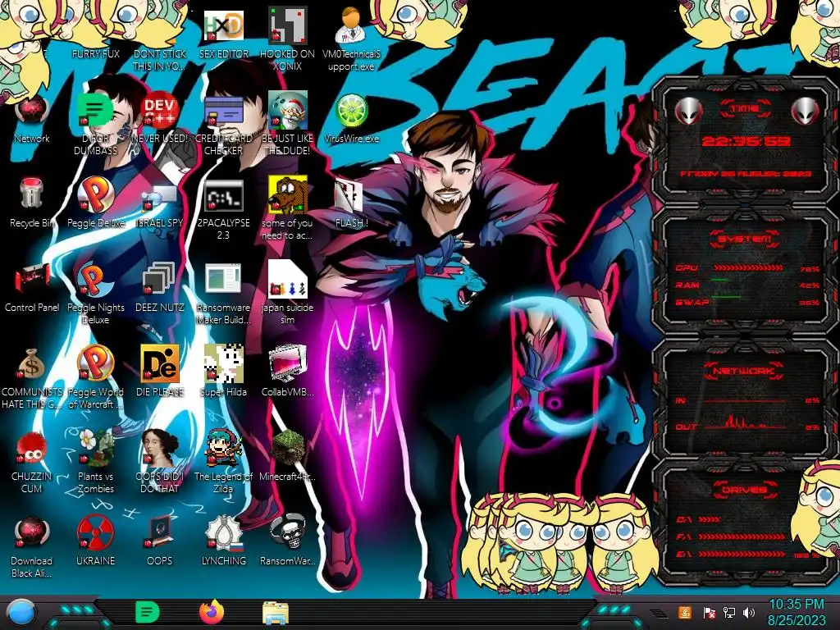Click the right alien head on gadget
The width and height of the screenshot is (840, 630).
tap(805, 112)
